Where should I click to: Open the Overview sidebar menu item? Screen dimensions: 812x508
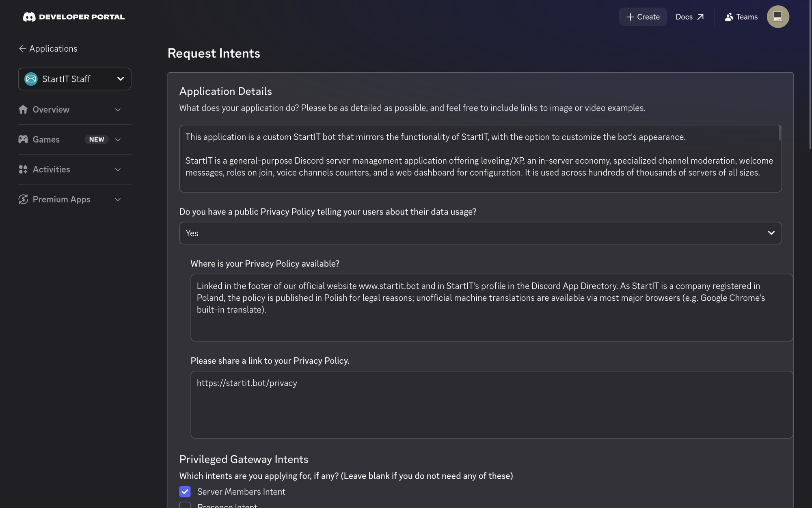(75, 110)
